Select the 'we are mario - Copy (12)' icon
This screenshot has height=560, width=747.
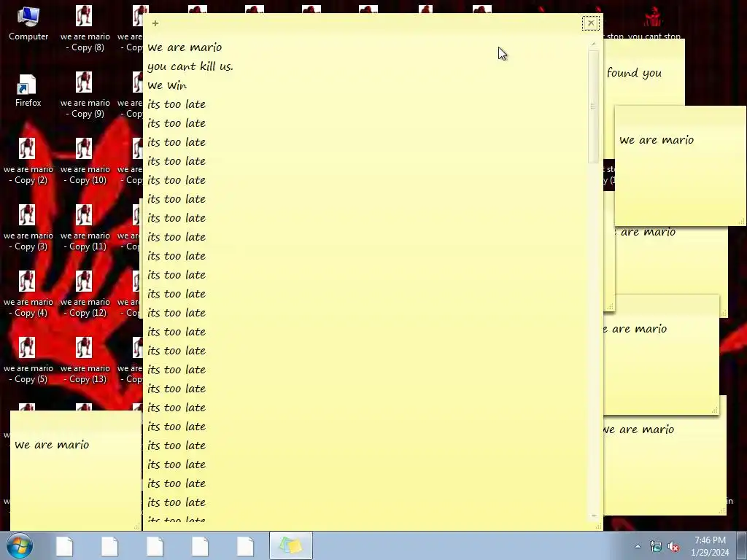pyautogui.click(x=85, y=294)
